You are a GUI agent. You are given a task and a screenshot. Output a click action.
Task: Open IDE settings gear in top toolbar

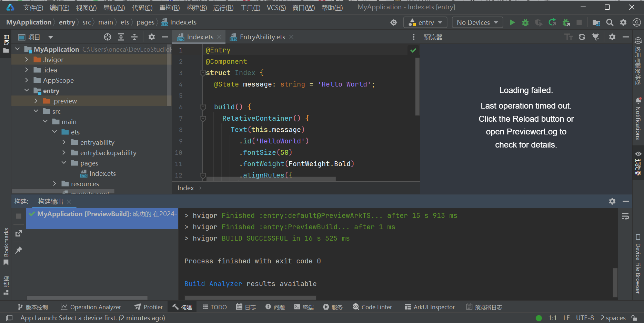(623, 22)
